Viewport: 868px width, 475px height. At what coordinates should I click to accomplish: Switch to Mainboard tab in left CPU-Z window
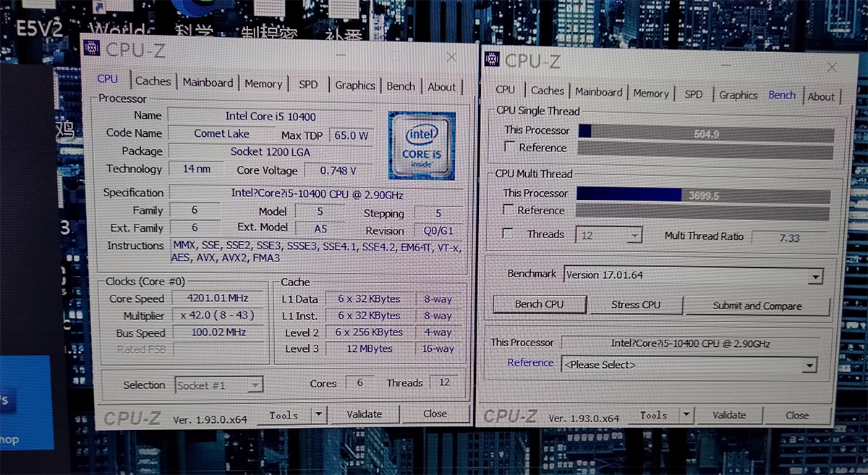(x=208, y=83)
